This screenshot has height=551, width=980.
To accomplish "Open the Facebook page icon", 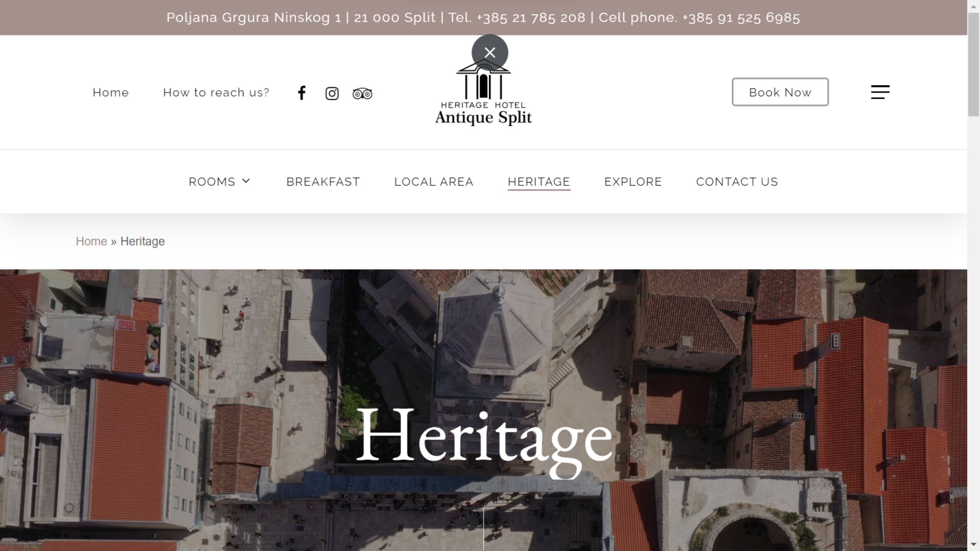I will pyautogui.click(x=302, y=93).
